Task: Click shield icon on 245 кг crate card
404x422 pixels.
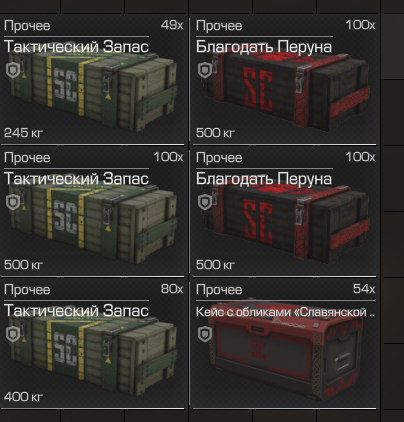Action: pyautogui.click(x=13, y=70)
